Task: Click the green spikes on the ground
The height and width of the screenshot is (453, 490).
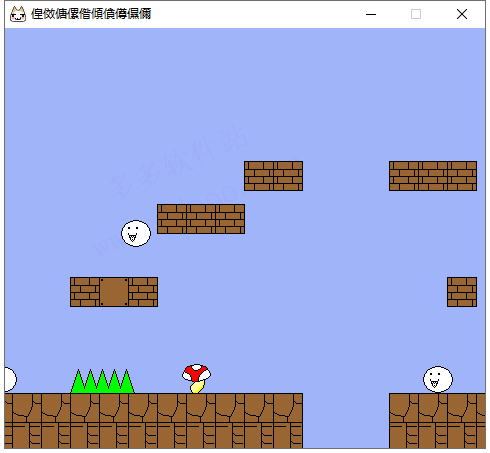Action: tap(103, 381)
